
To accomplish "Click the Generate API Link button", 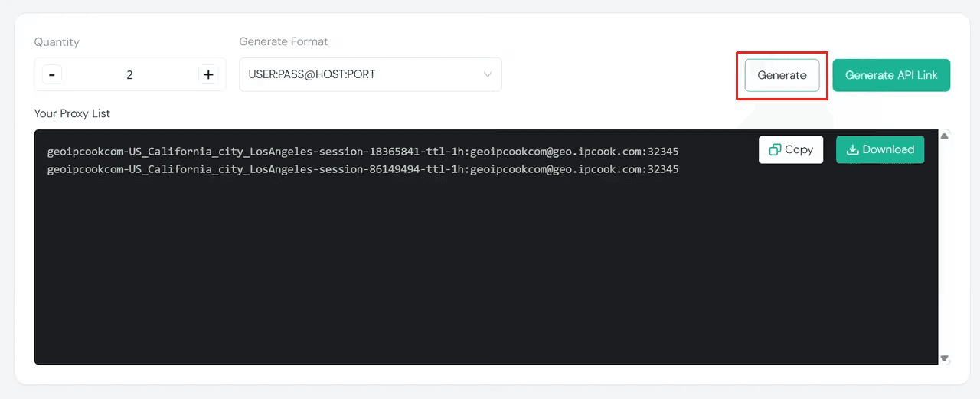I will pyautogui.click(x=891, y=75).
